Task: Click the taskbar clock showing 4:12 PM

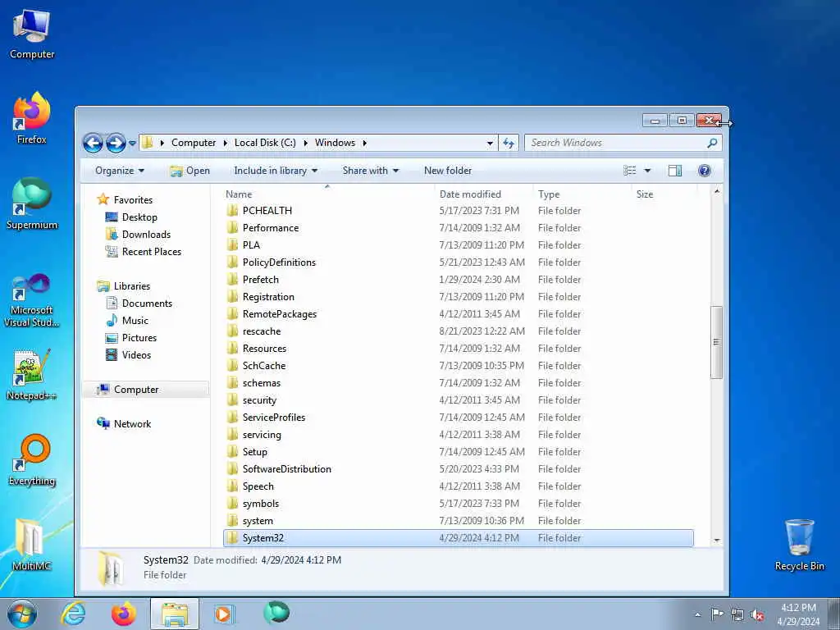Action: pyautogui.click(x=798, y=614)
